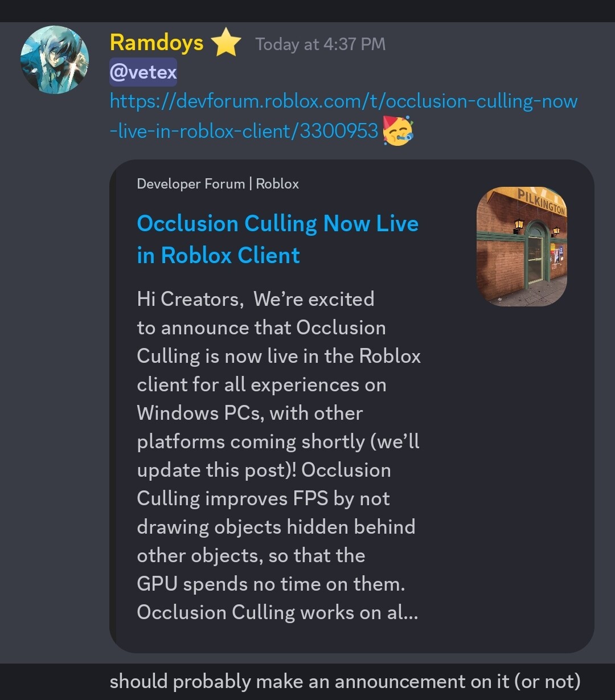Click the "Hi Creators" description opening line
Screen dimensions: 615x700
(x=256, y=299)
